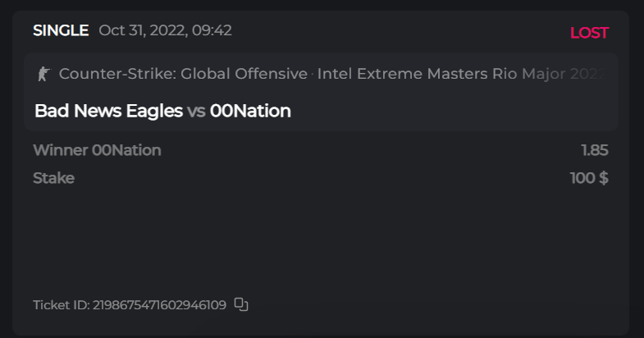Click the 09:42 time of the bet
This screenshot has height=338, width=644.
(212, 31)
